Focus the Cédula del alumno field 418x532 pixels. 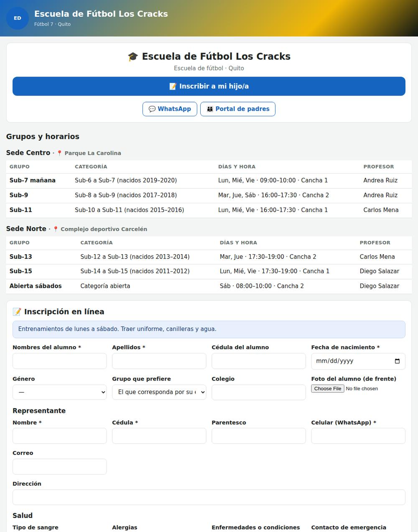[x=259, y=361]
